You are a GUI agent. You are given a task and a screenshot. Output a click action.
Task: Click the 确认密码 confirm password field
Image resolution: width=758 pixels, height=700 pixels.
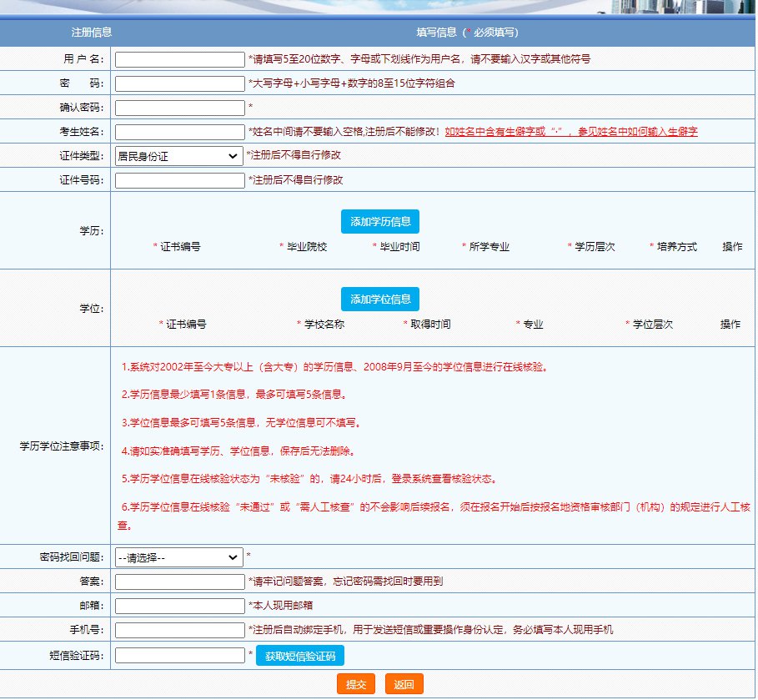click(179, 108)
